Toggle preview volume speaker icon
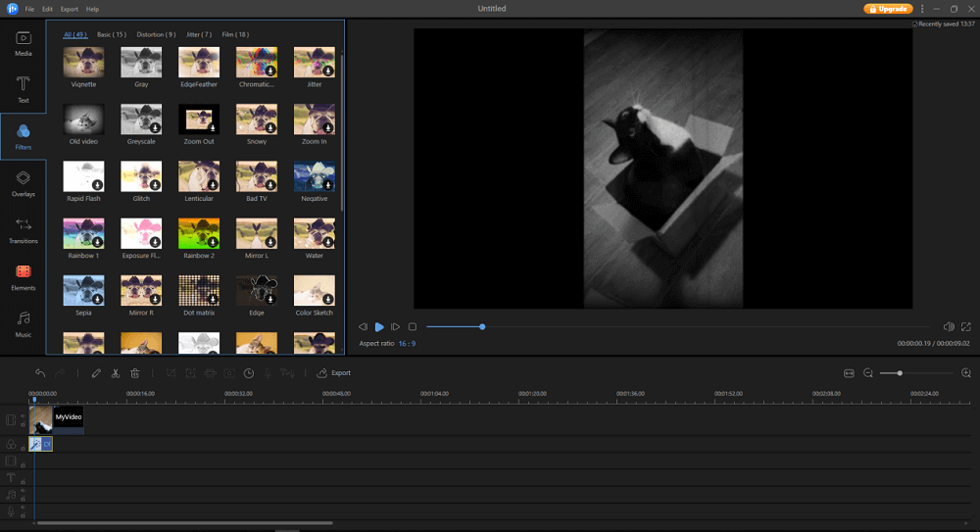The width and height of the screenshot is (980, 532). pos(948,327)
